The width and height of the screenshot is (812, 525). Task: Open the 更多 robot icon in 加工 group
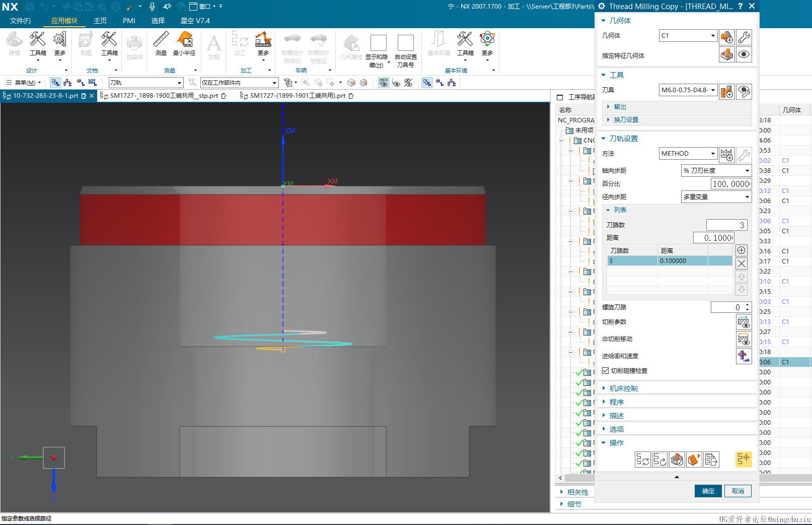pos(263,45)
